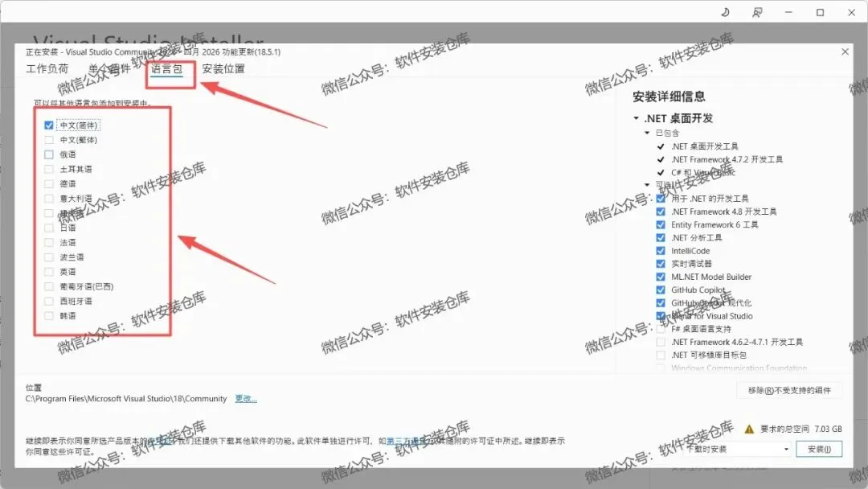The width and height of the screenshot is (868, 489).
Task: Toggle the dark theme moon icon
Action: [x=725, y=12]
